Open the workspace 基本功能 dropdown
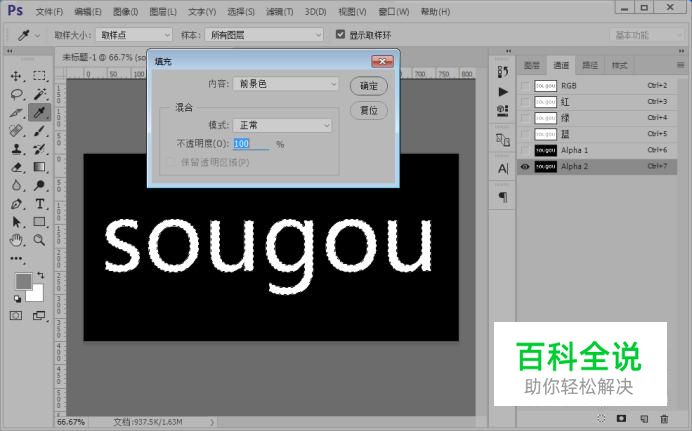This screenshot has height=431, width=692. click(647, 35)
